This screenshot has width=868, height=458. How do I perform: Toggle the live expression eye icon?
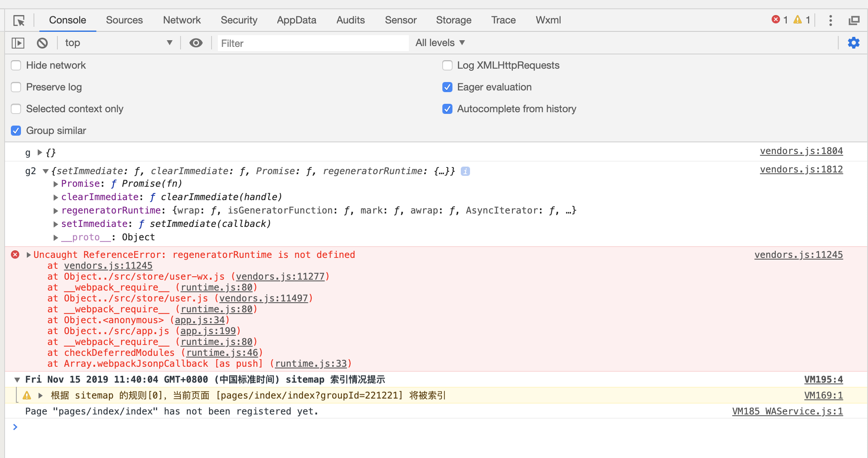(x=196, y=43)
